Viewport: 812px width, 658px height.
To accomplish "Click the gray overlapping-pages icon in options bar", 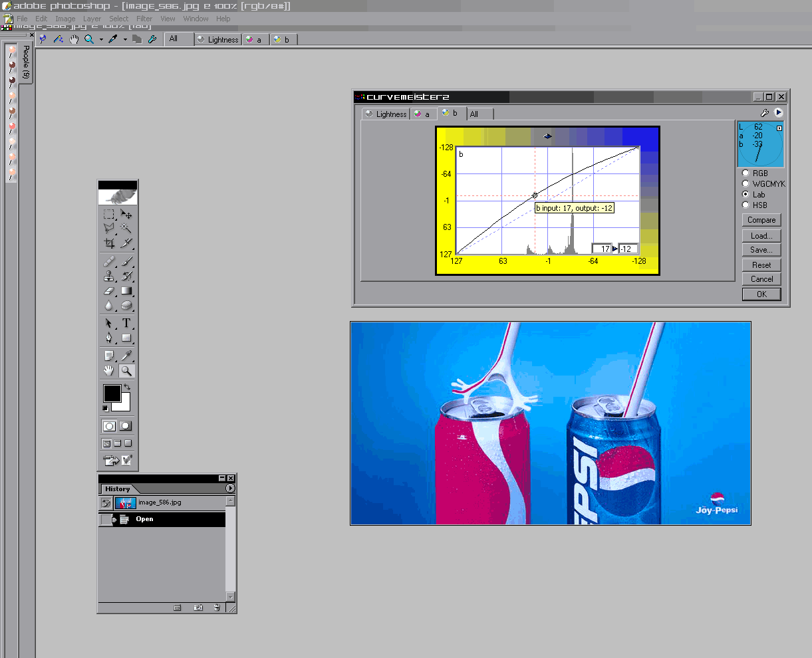I will click(137, 39).
